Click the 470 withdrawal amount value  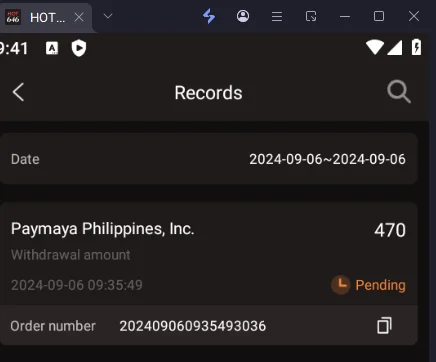[390, 230]
